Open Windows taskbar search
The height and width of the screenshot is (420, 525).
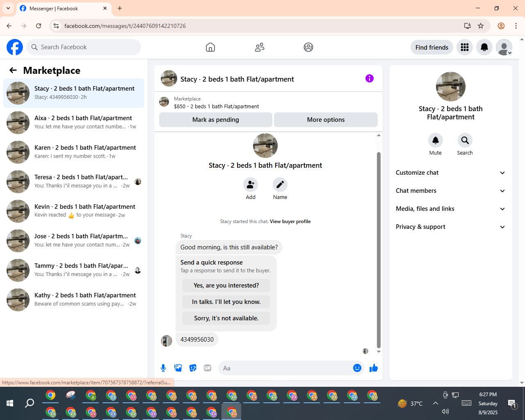coord(30,404)
